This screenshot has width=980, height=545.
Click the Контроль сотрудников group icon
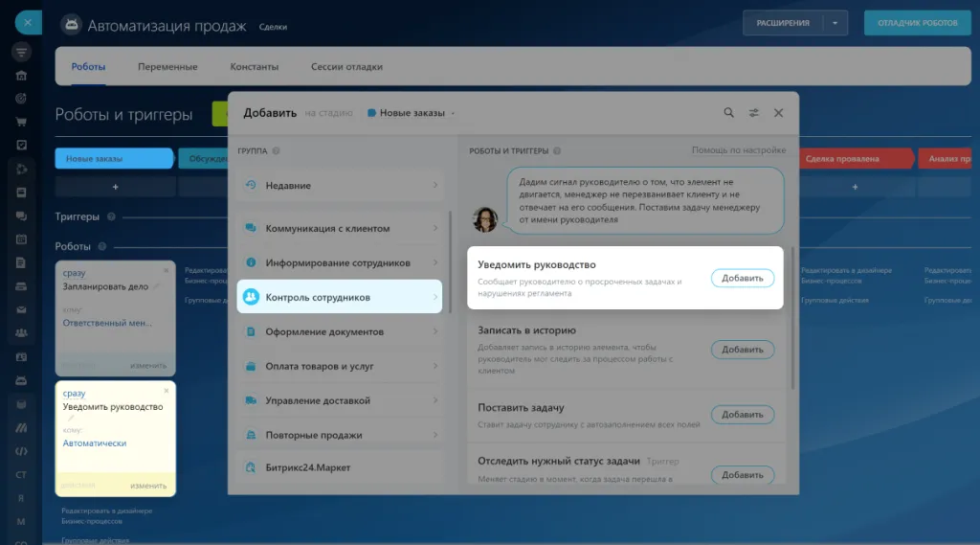point(251,298)
